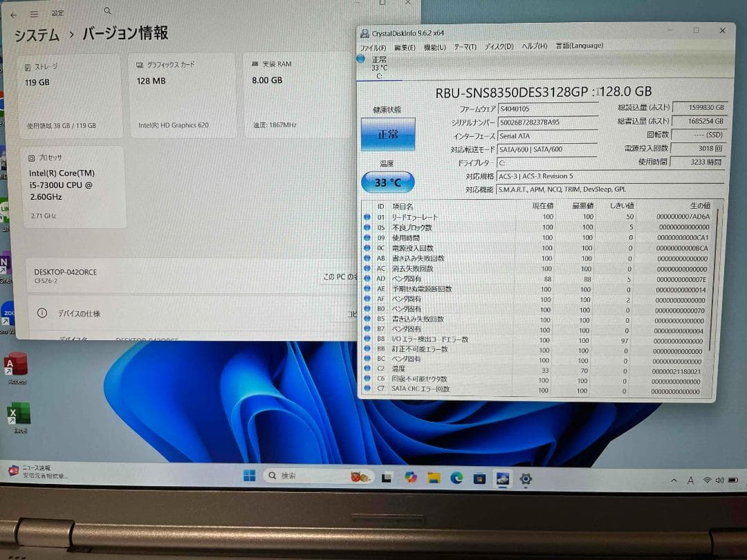The height and width of the screenshot is (560, 747).
Task: Click the 正常 health status indicator
Action: (389, 133)
